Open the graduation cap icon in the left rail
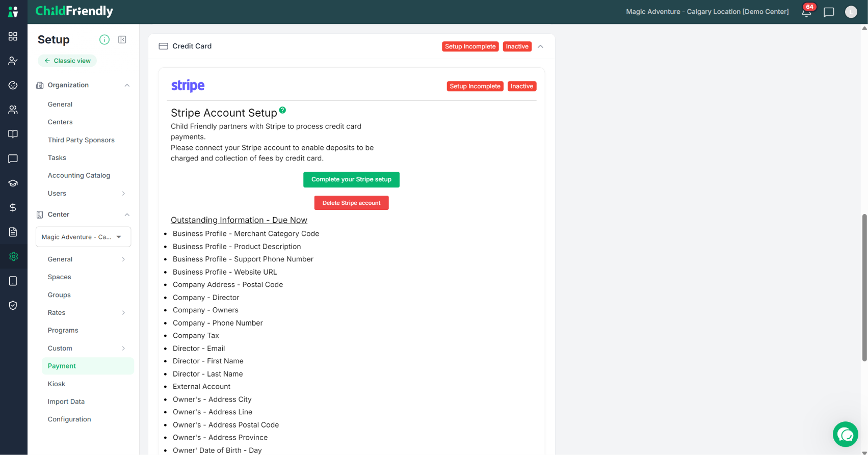 [13, 183]
